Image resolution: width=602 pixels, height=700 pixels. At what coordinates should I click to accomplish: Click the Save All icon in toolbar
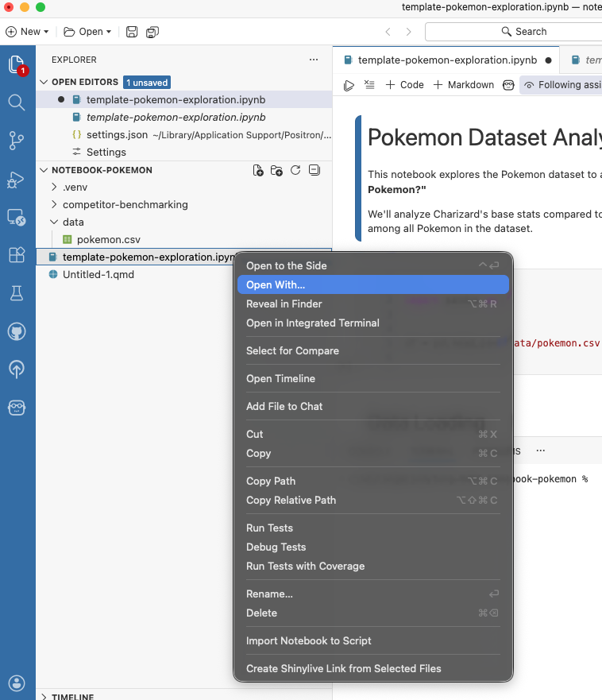[x=152, y=32]
